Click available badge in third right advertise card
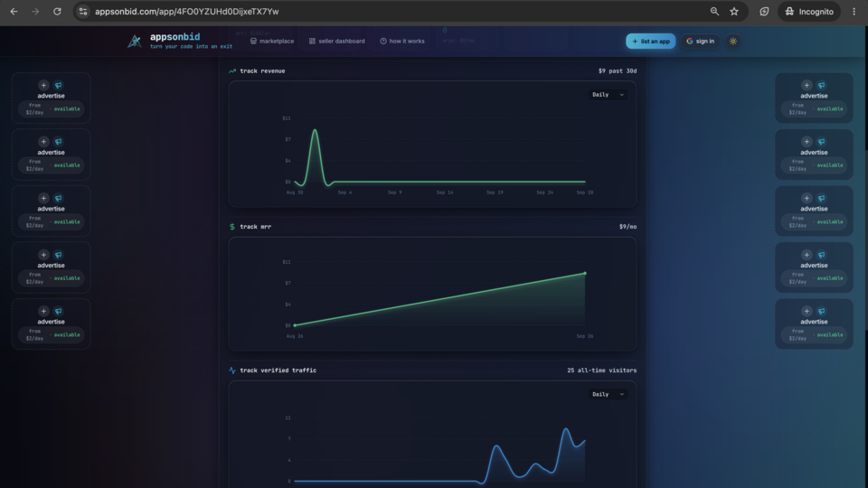This screenshot has height=488, width=868. pos(829,222)
